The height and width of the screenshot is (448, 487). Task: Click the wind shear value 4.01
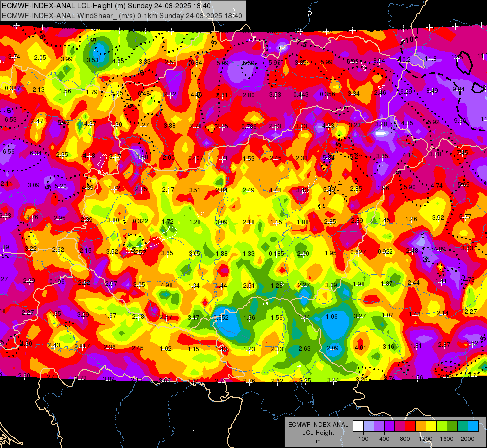coord(360,348)
